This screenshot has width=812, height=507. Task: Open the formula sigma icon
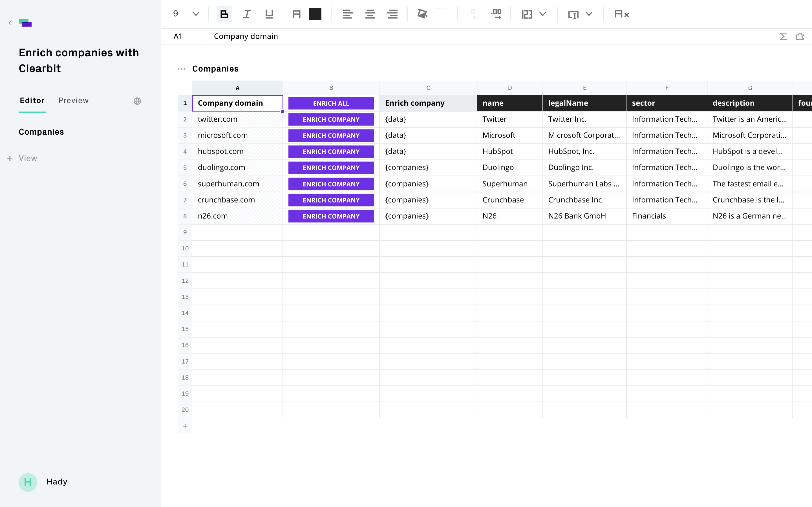tap(783, 36)
